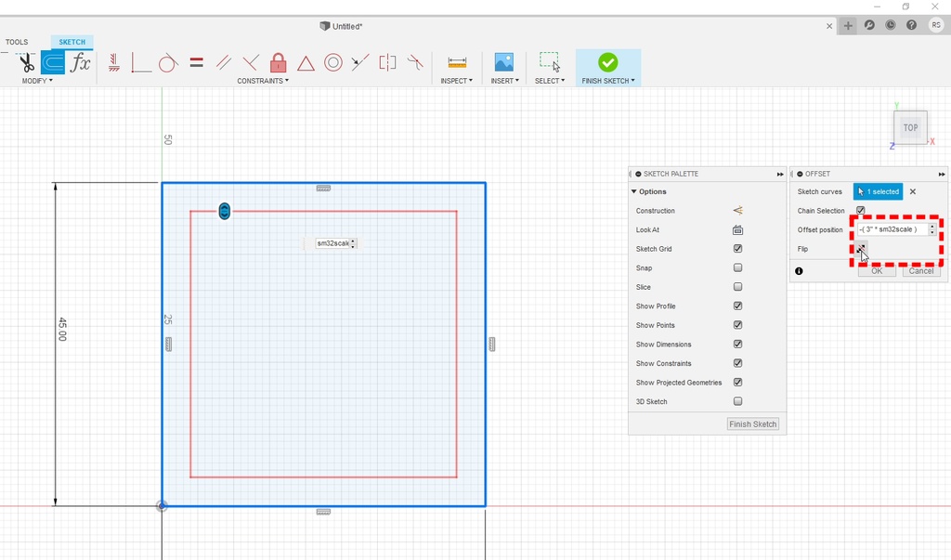Click the Offset tool icon

[x=53, y=63]
